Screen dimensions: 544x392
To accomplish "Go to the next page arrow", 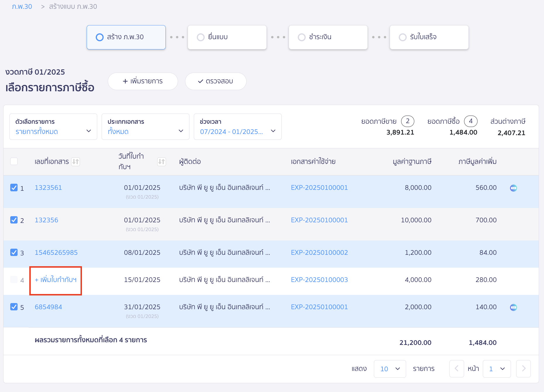I will coord(523,369).
